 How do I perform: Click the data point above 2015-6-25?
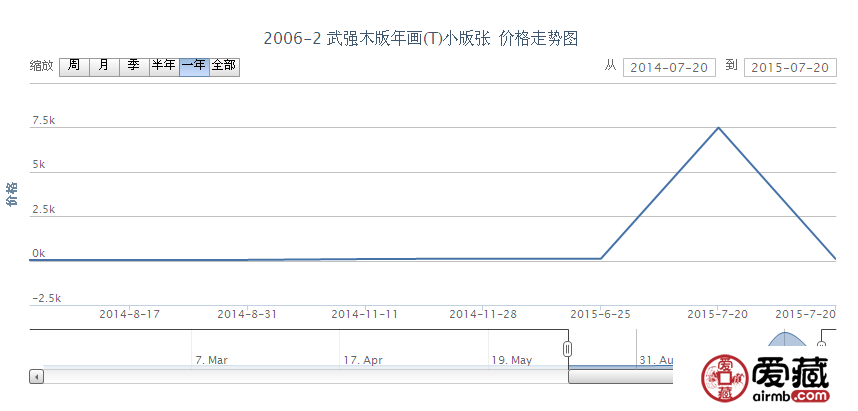coord(601,258)
